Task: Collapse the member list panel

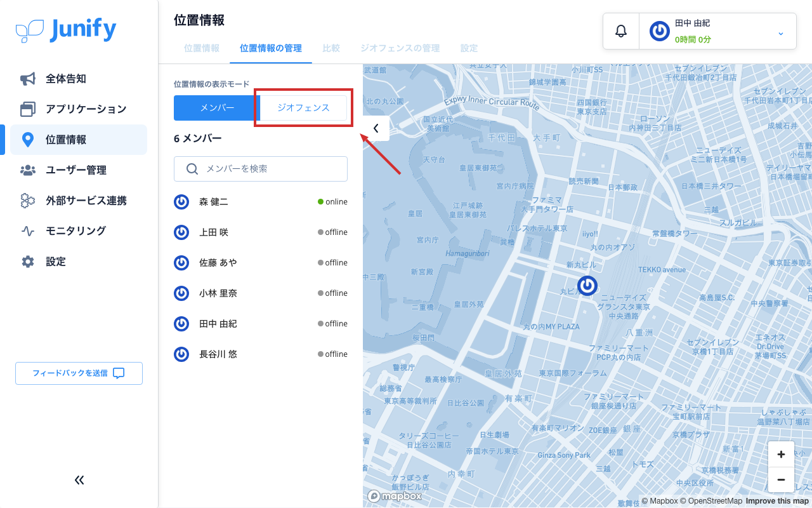Action: tap(376, 128)
